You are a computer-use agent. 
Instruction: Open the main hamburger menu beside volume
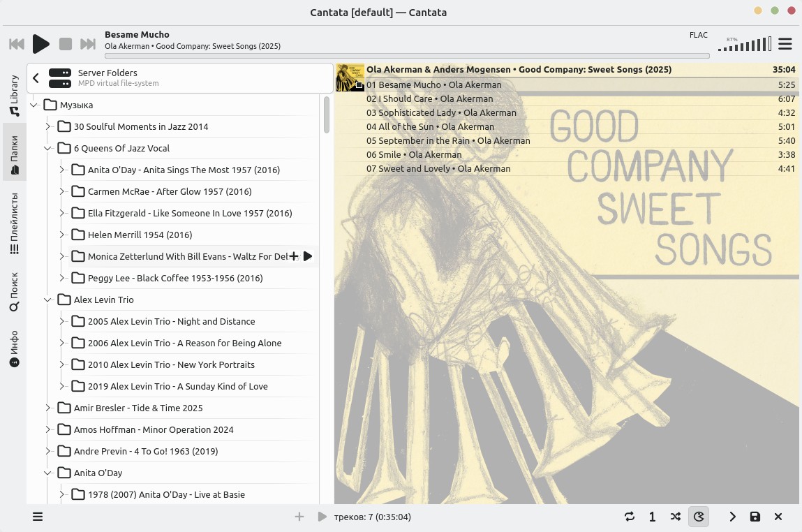pyautogui.click(x=785, y=44)
